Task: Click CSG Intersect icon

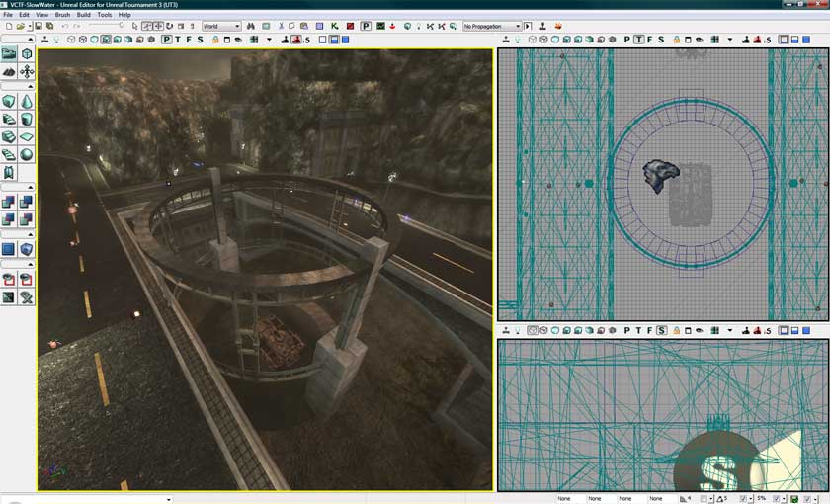Action: [9, 219]
